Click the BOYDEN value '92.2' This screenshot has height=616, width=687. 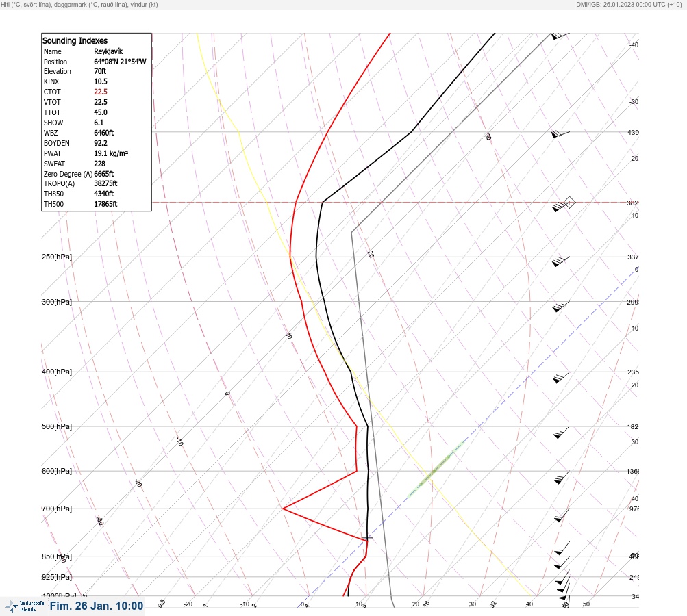pyautogui.click(x=100, y=143)
